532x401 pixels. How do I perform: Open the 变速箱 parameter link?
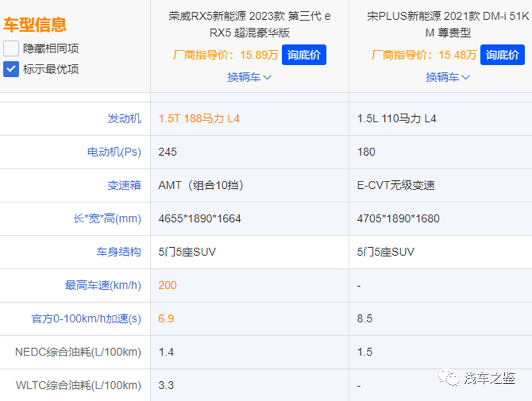coord(124,185)
